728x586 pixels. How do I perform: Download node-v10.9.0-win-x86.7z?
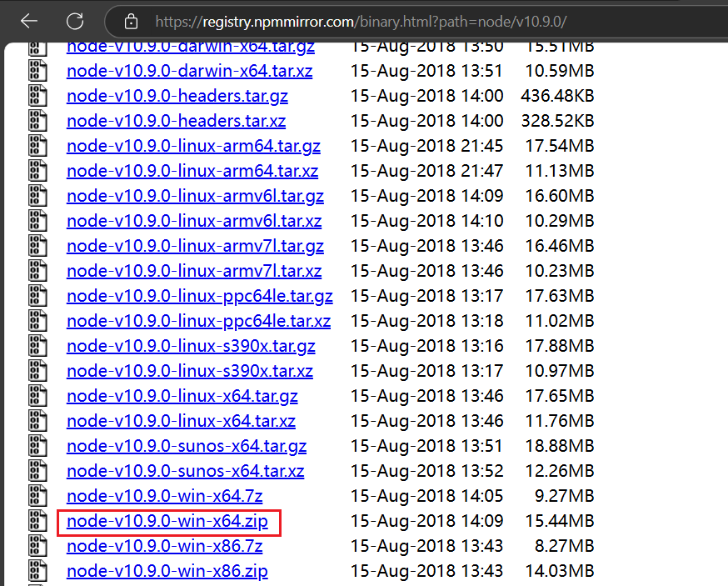pyautogui.click(x=164, y=547)
